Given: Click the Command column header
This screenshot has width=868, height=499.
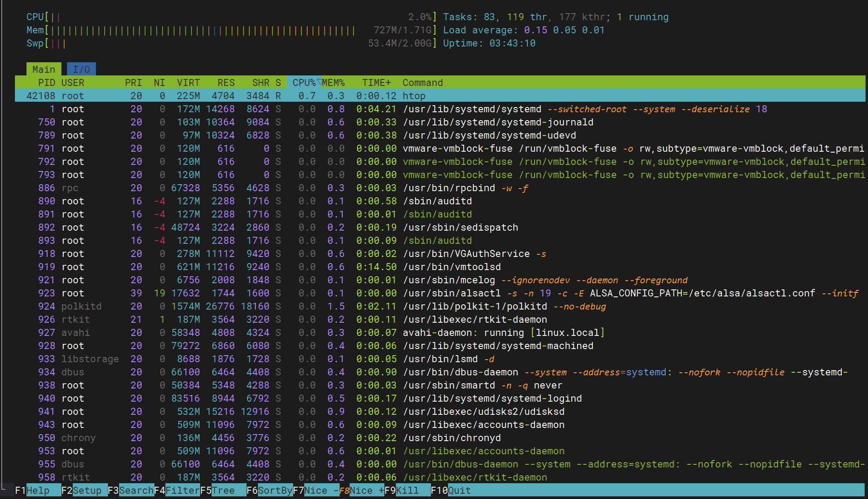Looking at the screenshot, I should click(x=423, y=82).
